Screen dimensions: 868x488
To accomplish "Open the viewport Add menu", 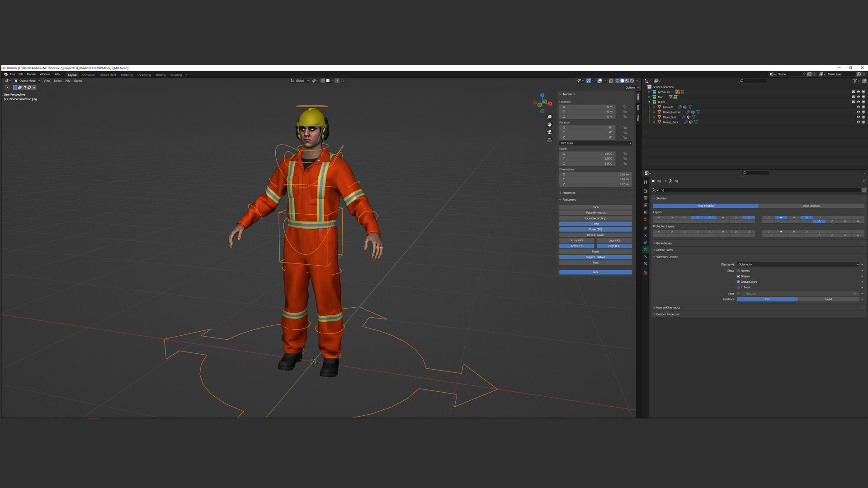I will [68, 81].
